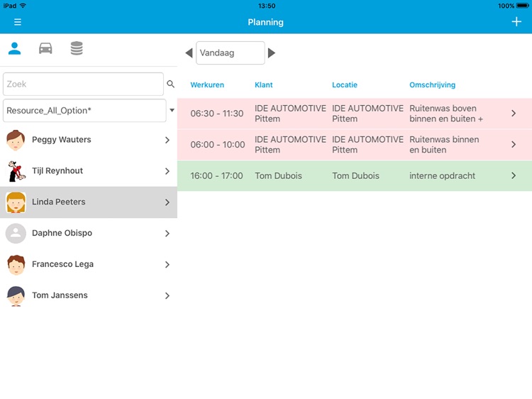Image resolution: width=532 pixels, height=399 pixels.
Task: Open Peggy Wauters row chevron
Action: [x=167, y=140]
